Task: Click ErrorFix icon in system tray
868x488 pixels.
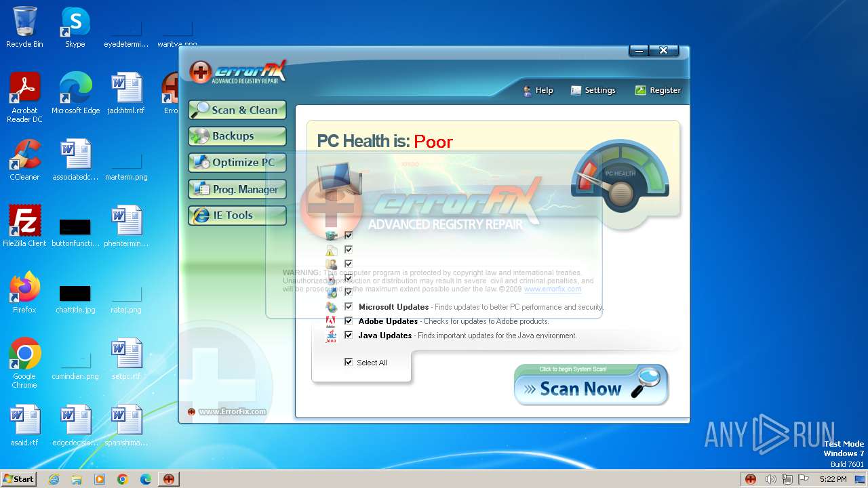Action: pyautogui.click(x=751, y=479)
